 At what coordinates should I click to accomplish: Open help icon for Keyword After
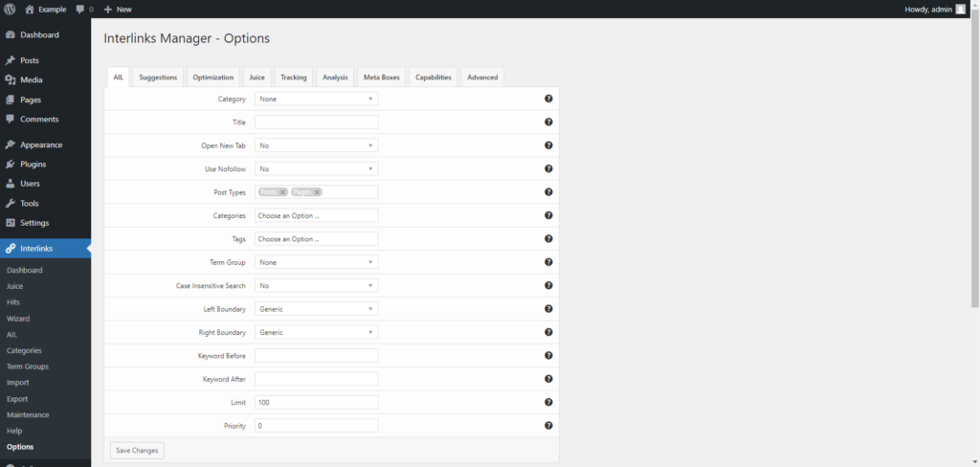tap(548, 379)
